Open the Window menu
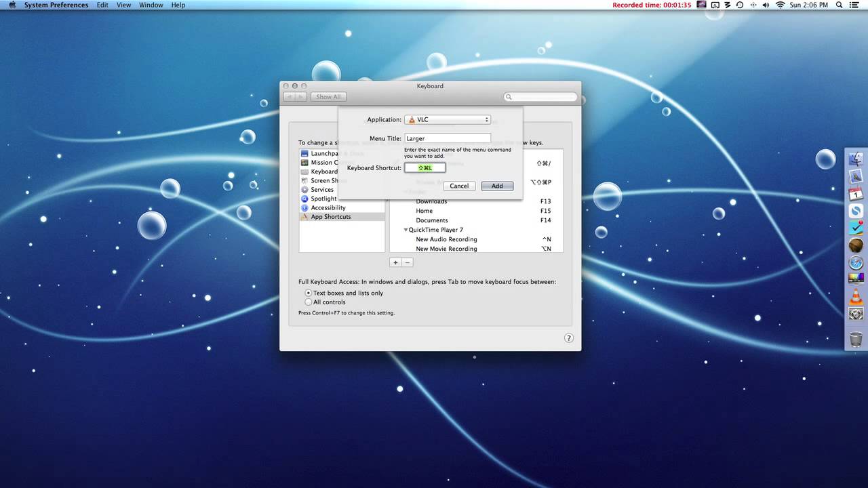 [x=151, y=5]
